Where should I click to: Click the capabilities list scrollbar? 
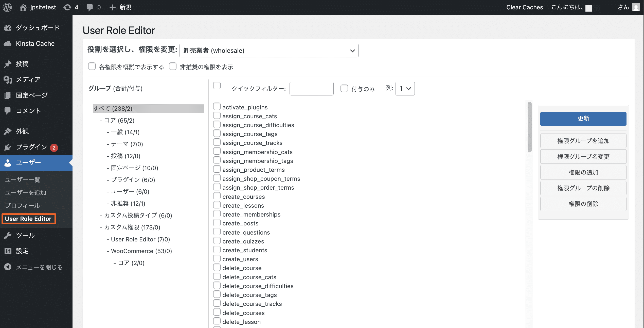point(529,127)
